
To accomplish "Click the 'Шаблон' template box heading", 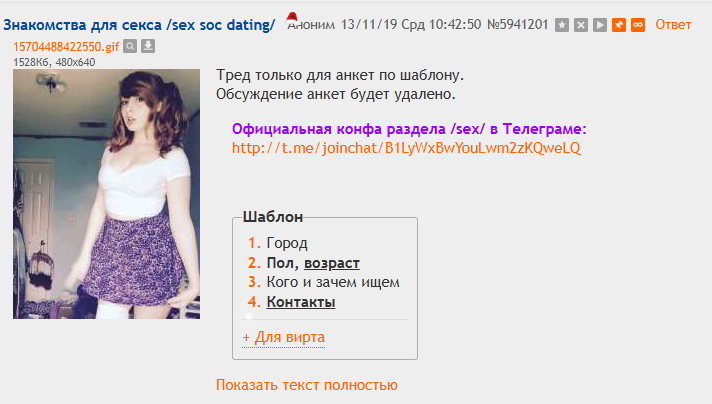I will click(273, 217).
